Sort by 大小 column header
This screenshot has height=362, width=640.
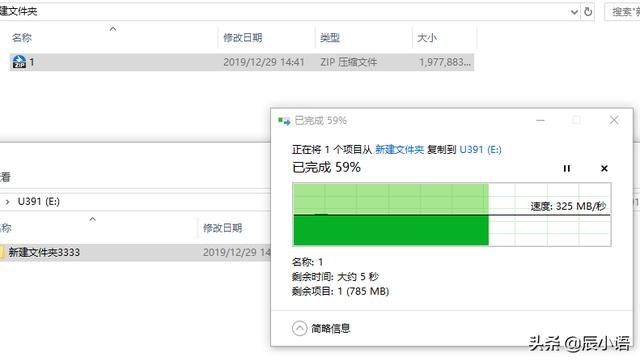coord(427,38)
